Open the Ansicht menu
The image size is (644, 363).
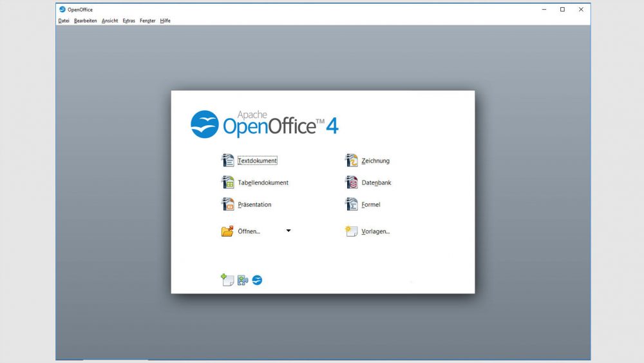(x=109, y=21)
